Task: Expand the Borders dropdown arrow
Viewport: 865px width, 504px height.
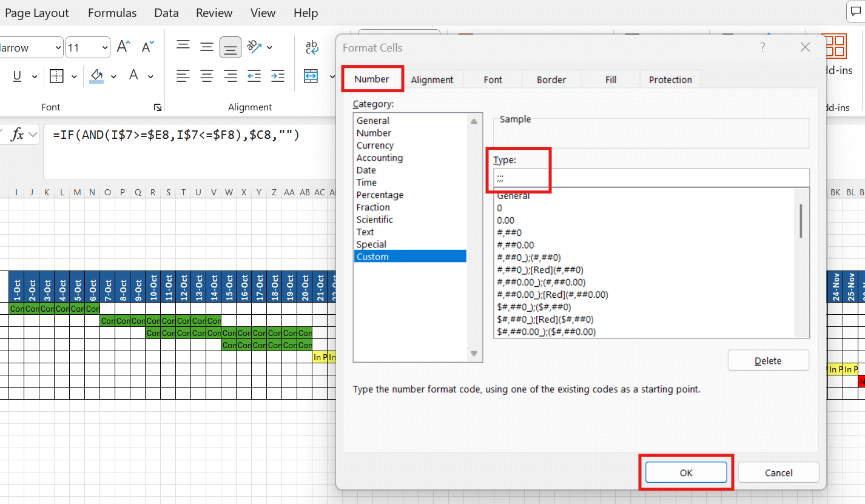Action: coord(74,76)
